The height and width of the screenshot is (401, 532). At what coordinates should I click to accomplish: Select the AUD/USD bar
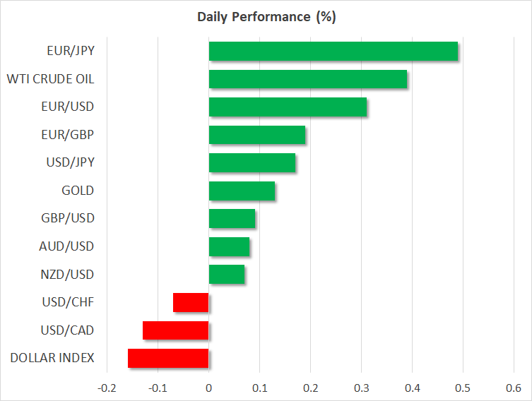pyautogui.click(x=229, y=246)
